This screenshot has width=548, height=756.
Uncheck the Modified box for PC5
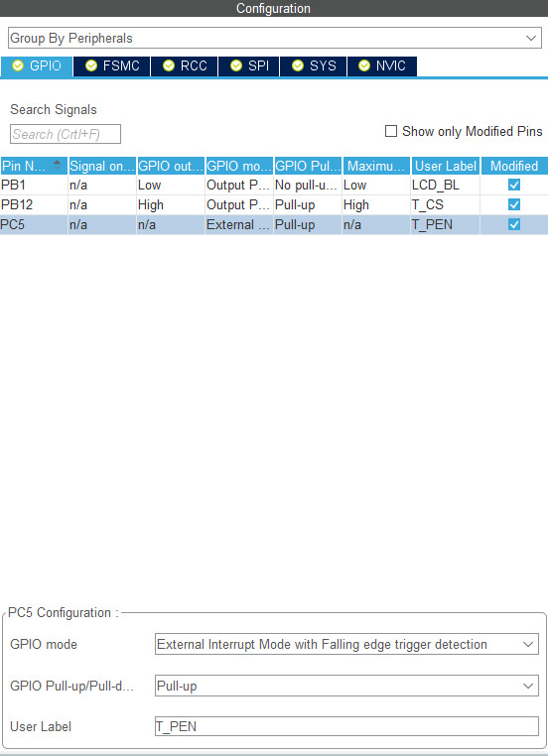point(514,224)
